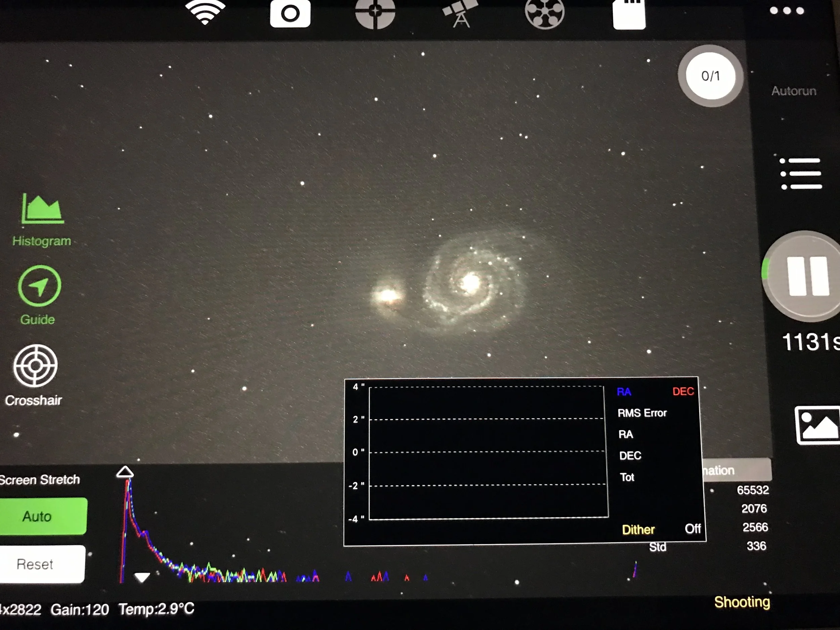Pause the current exposure

(807, 276)
